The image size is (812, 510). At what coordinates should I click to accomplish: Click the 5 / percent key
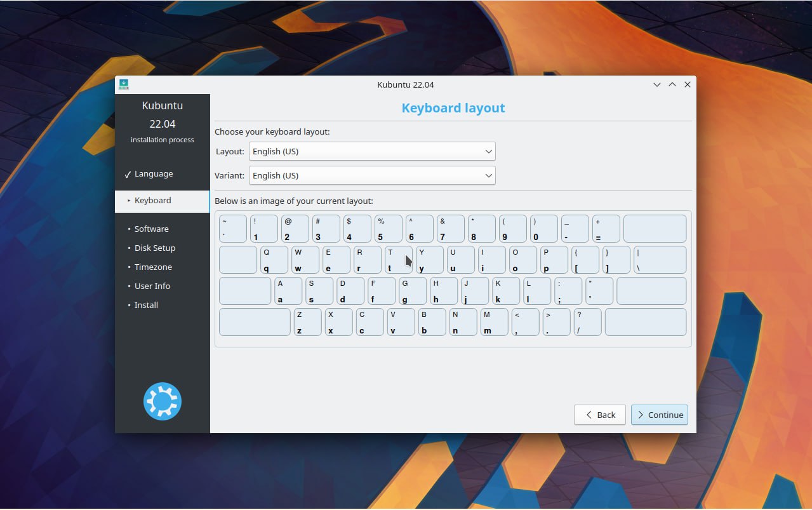(x=389, y=229)
